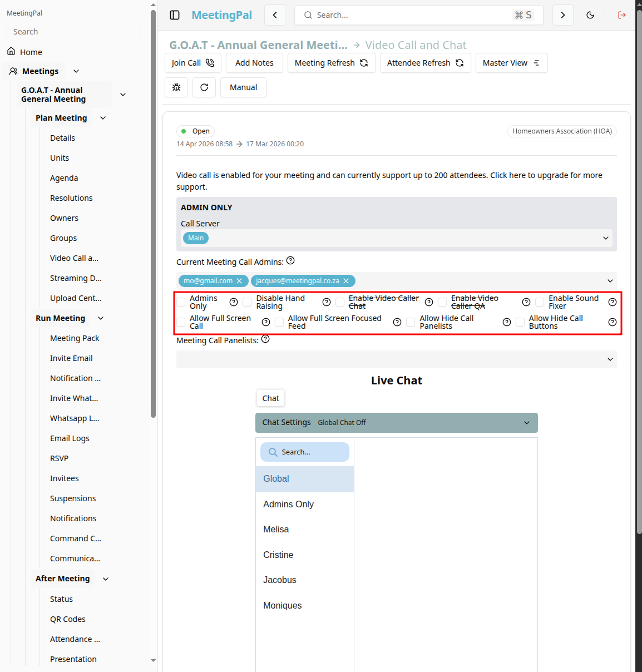Click the red logout icon
Screen dimensions: 642x672
pyautogui.click(x=622, y=15)
